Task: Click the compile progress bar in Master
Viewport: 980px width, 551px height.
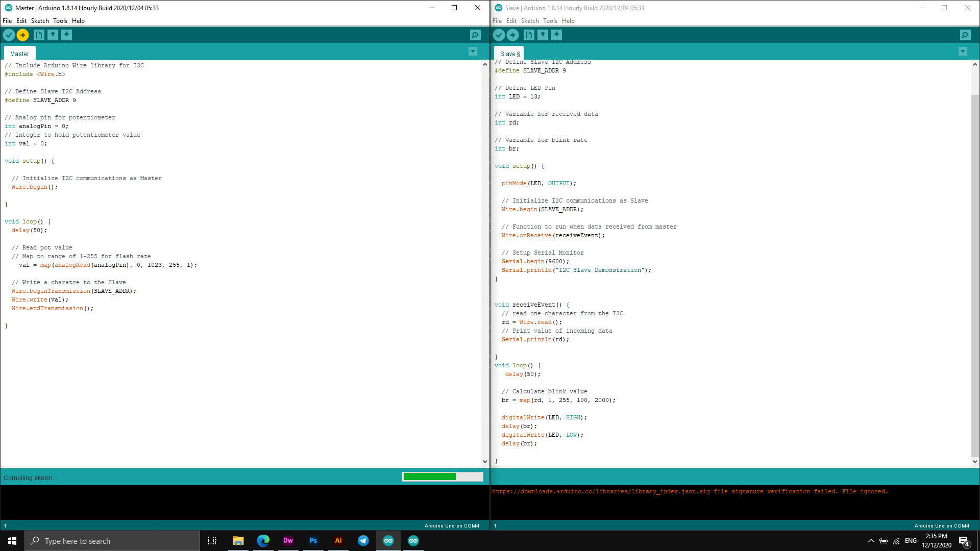Action: [x=442, y=477]
